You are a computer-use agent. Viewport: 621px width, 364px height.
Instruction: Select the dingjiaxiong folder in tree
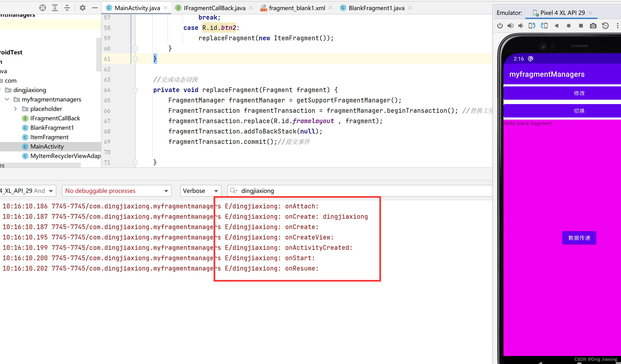(30, 90)
